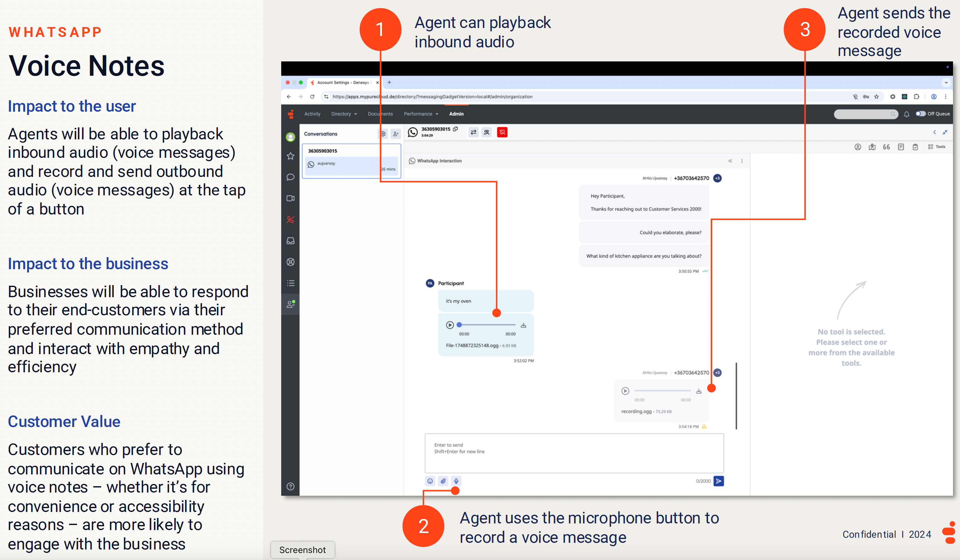Viewport: 960px width, 560px height.
Task: Click the inbound audio progress slider
Action: tap(488, 325)
